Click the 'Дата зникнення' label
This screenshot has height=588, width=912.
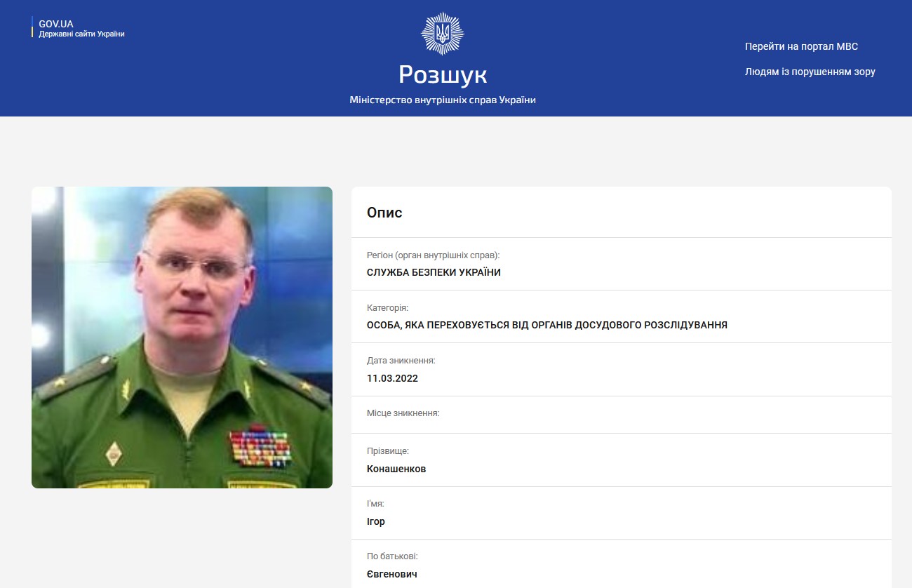tap(401, 361)
